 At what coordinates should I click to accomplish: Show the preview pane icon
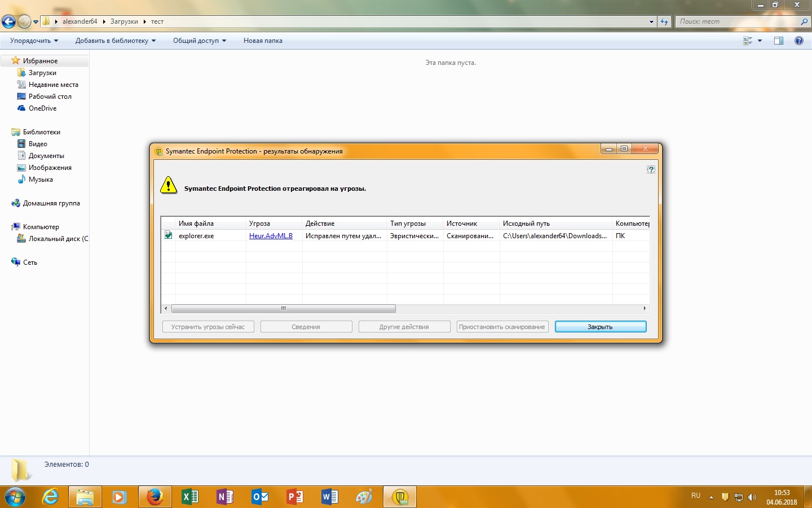779,41
